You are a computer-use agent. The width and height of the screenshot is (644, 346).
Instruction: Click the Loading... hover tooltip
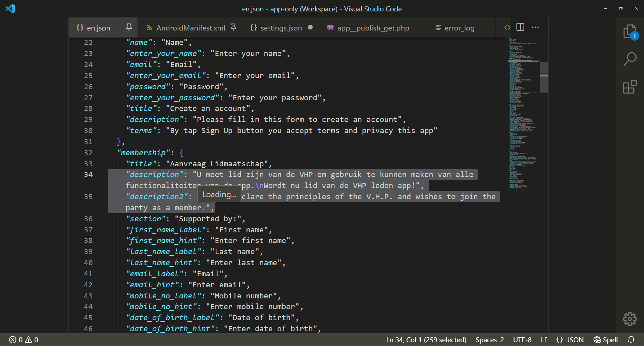click(219, 194)
